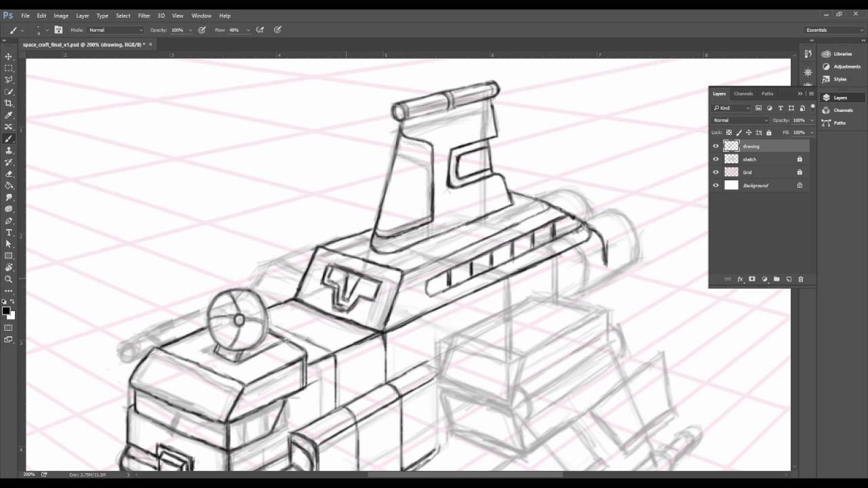Select the Polygonal Lasso tool
Image resolution: width=868 pixels, height=488 pixels.
(9, 80)
